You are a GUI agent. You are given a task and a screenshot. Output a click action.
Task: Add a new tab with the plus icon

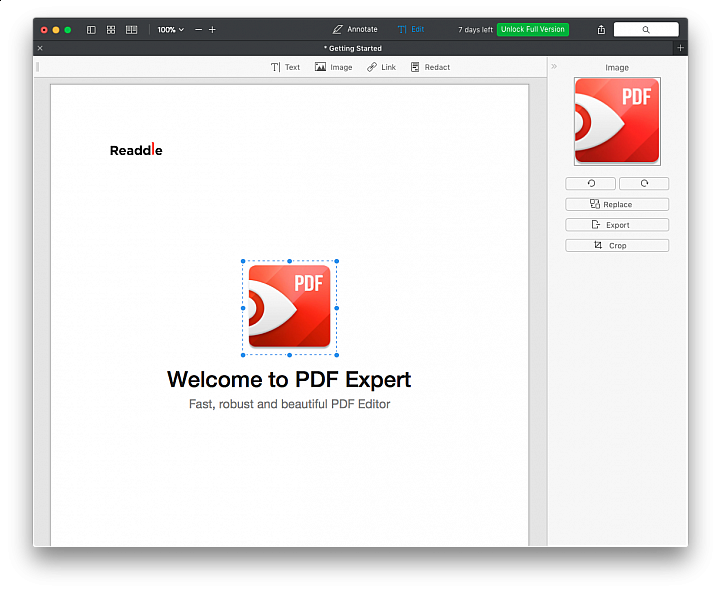click(x=680, y=48)
